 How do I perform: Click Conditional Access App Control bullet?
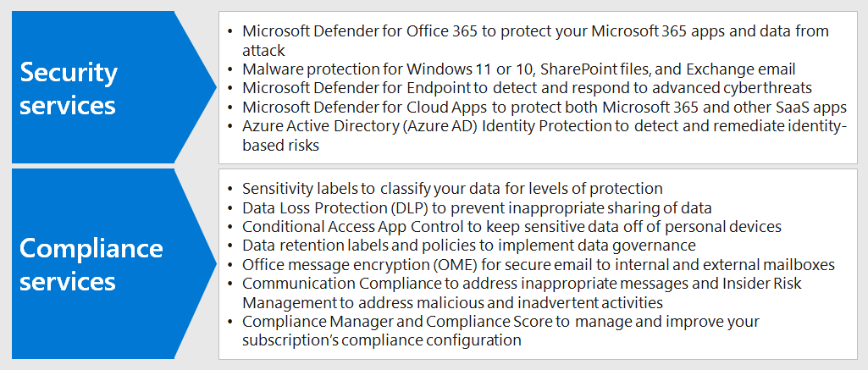pyautogui.click(x=511, y=227)
